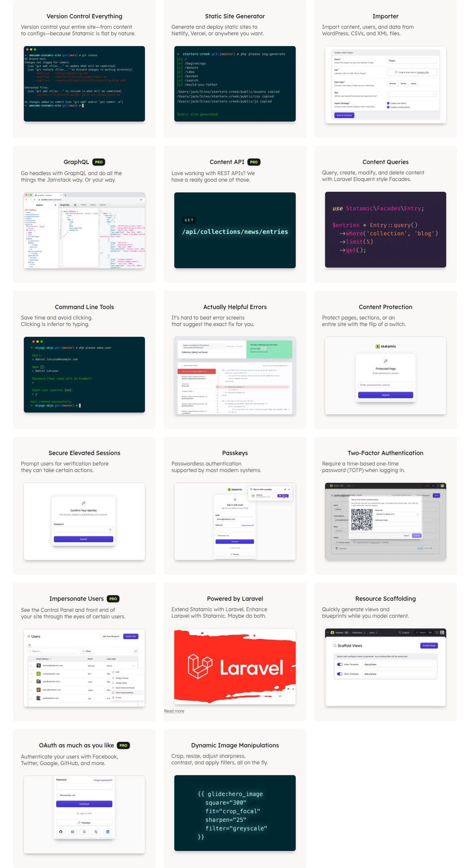Click the Enter password to unlock field
470x868 pixels.
coord(386,385)
